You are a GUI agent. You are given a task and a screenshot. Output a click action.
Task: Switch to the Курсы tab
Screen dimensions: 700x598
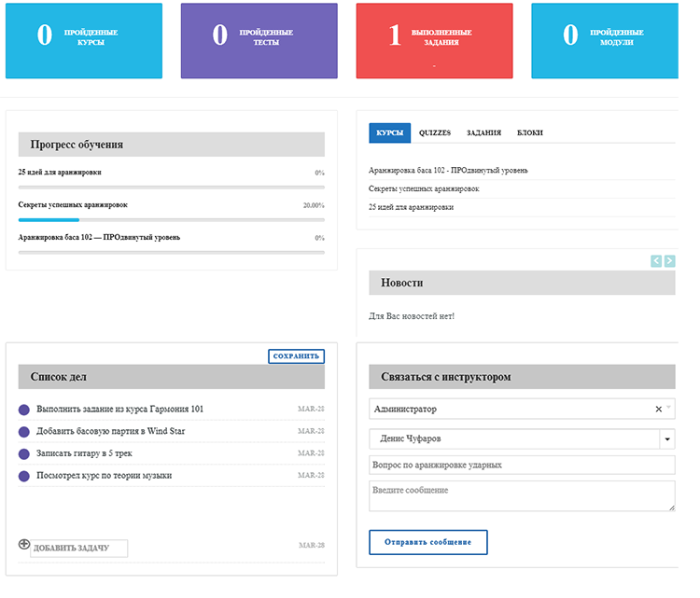point(389,133)
